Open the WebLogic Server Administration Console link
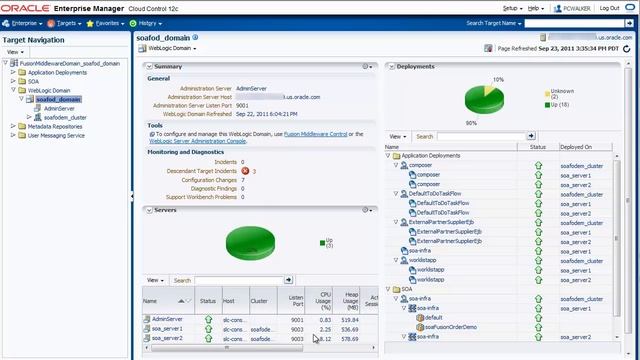 click(x=198, y=141)
